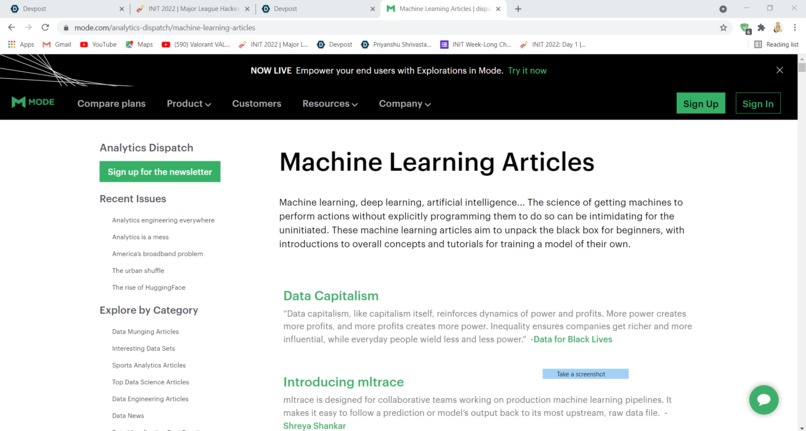Follow the Data for Black Lives link
The image size is (806, 431).
point(573,339)
